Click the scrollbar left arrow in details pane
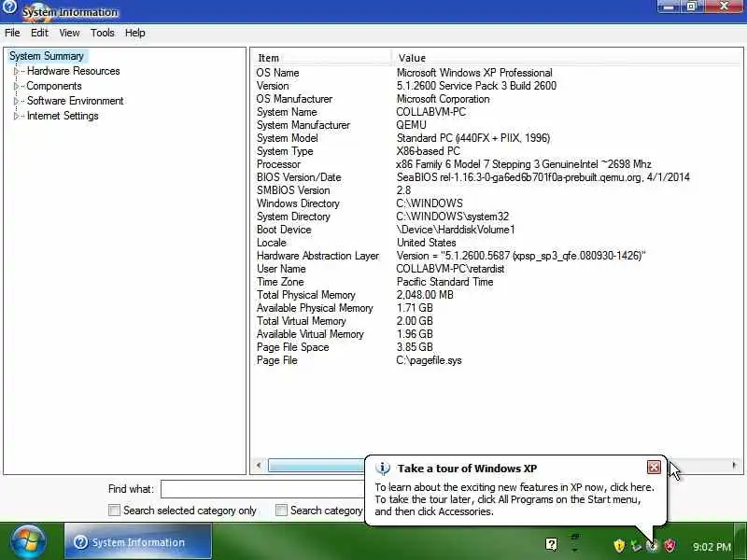The width and height of the screenshot is (747, 560). 259,465
